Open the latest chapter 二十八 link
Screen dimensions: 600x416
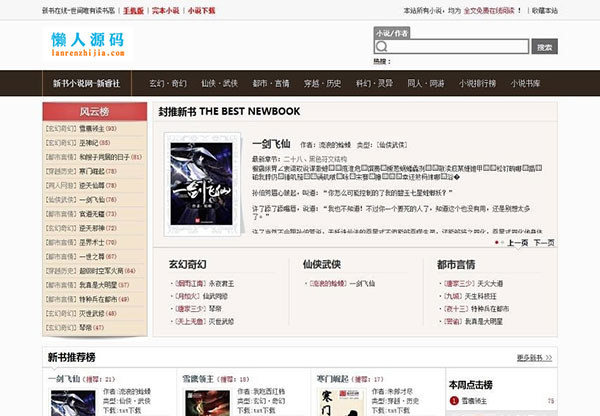click(315, 159)
